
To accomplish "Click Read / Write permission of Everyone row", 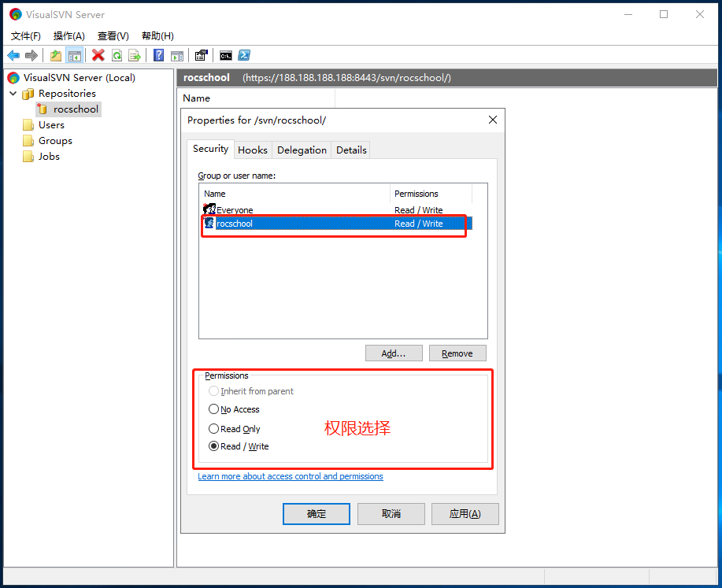I will pyautogui.click(x=419, y=210).
